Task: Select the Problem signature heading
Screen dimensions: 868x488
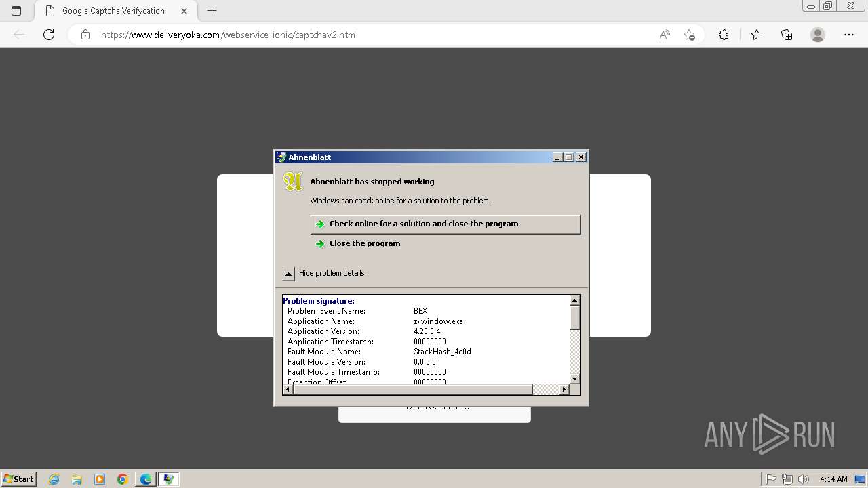Action: [319, 301]
